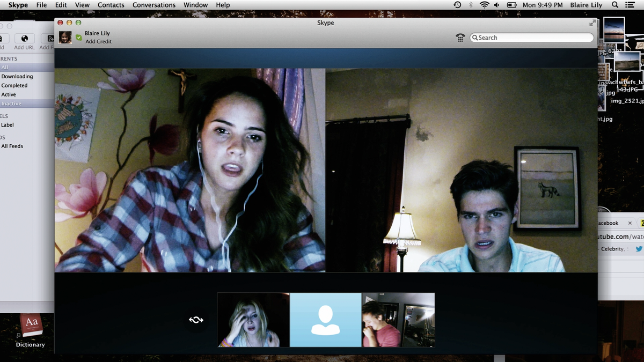
Task: Open the Help menu
Action: point(223,5)
